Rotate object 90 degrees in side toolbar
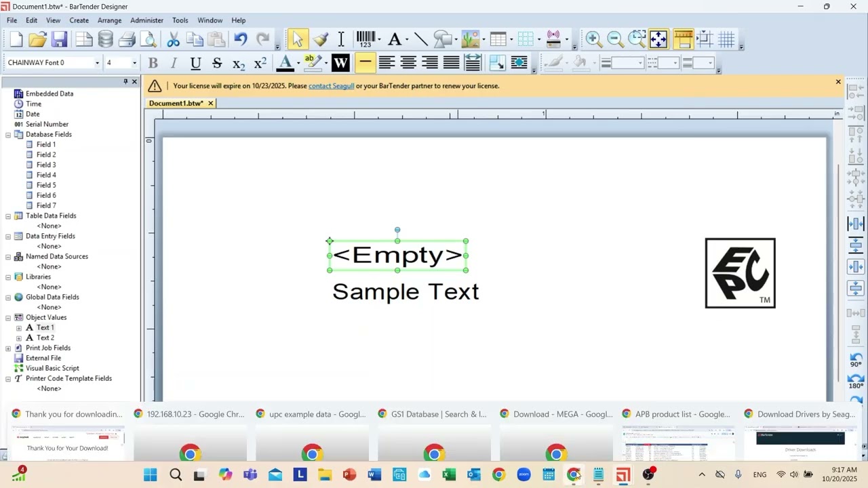Screen dimensions: 868x488 pyautogui.click(x=856, y=359)
